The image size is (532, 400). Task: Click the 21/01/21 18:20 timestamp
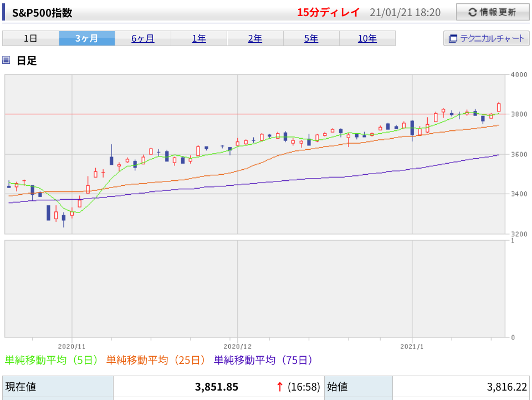pos(405,13)
